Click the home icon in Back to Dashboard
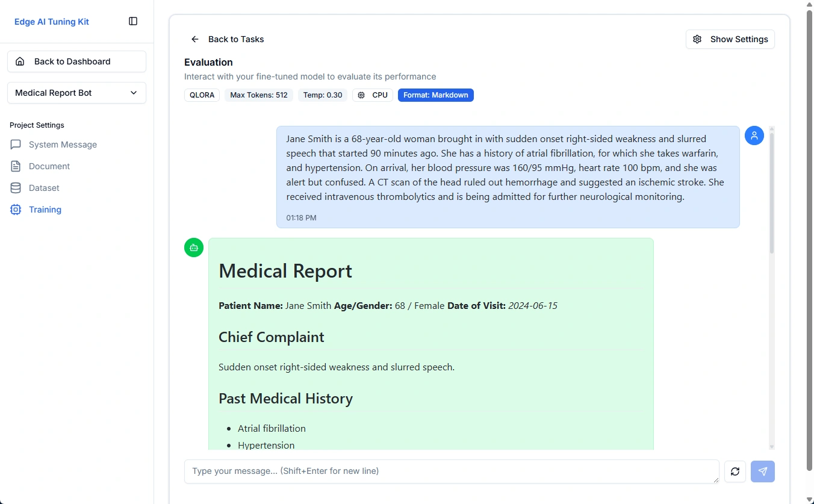This screenshot has height=504, width=814. (x=20, y=61)
